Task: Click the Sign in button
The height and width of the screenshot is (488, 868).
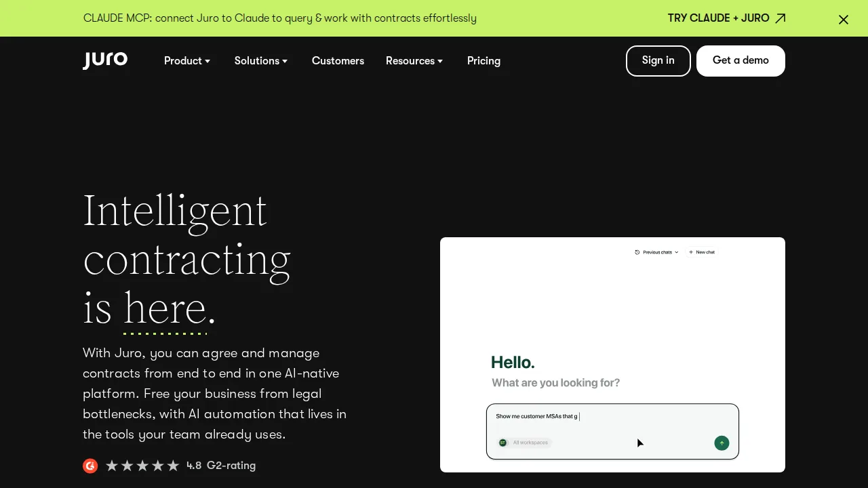Action: [x=658, y=61]
